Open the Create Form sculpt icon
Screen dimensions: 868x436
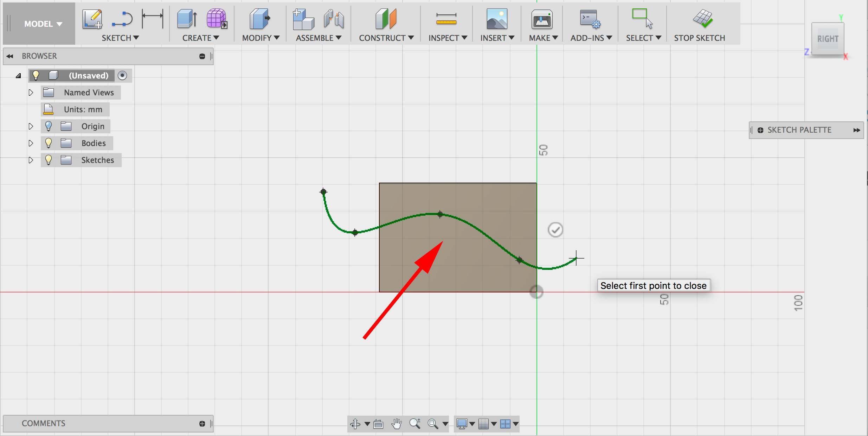click(217, 19)
